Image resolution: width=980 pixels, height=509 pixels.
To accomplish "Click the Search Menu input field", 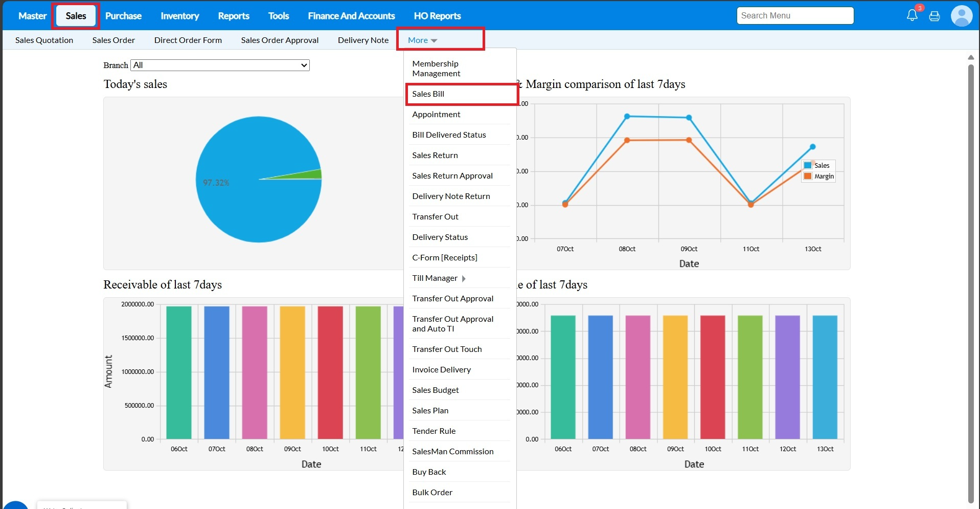I will point(795,16).
